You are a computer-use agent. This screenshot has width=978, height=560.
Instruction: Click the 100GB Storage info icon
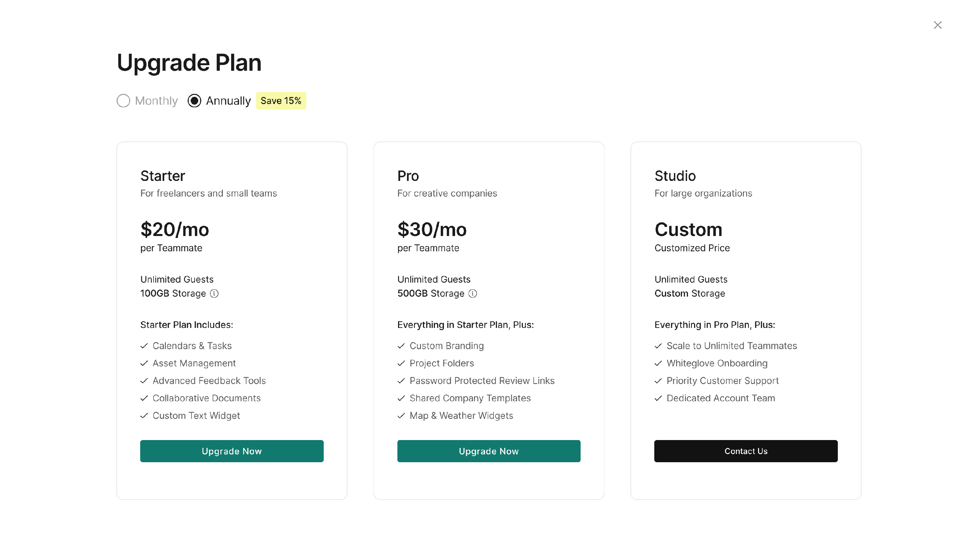pyautogui.click(x=214, y=293)
